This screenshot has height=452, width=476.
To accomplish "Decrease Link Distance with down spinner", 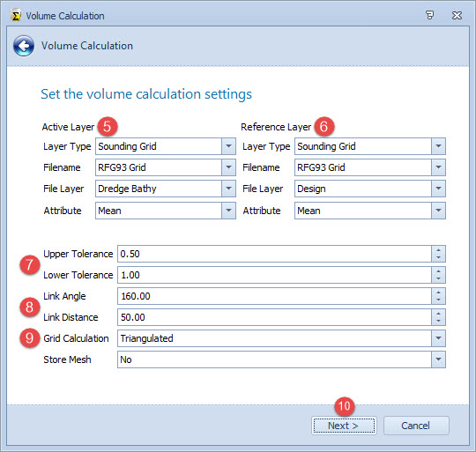I will (438, 322).
